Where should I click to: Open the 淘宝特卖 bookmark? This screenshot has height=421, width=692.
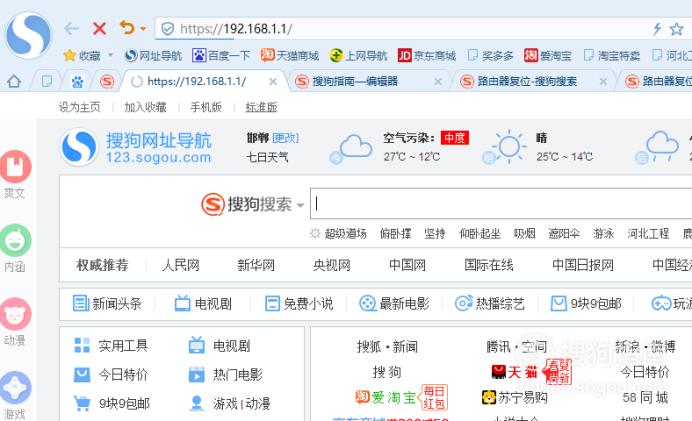pos(611,56)
